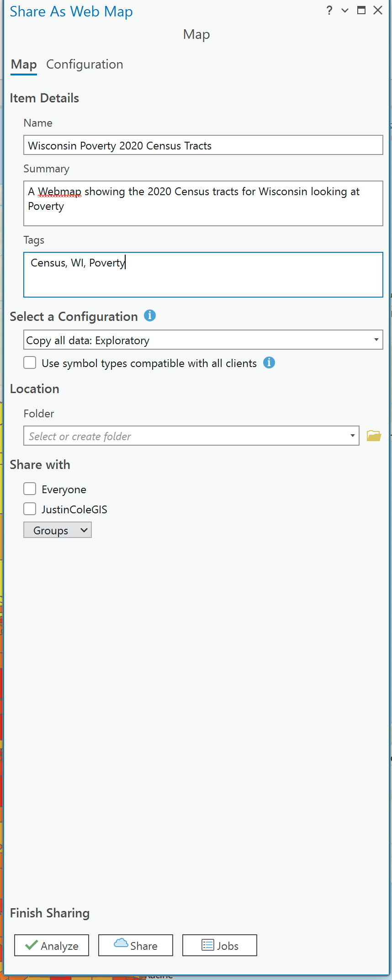Enable symbol types compatible with all clients
The image size is (392, 980).
tap(30, 363)
